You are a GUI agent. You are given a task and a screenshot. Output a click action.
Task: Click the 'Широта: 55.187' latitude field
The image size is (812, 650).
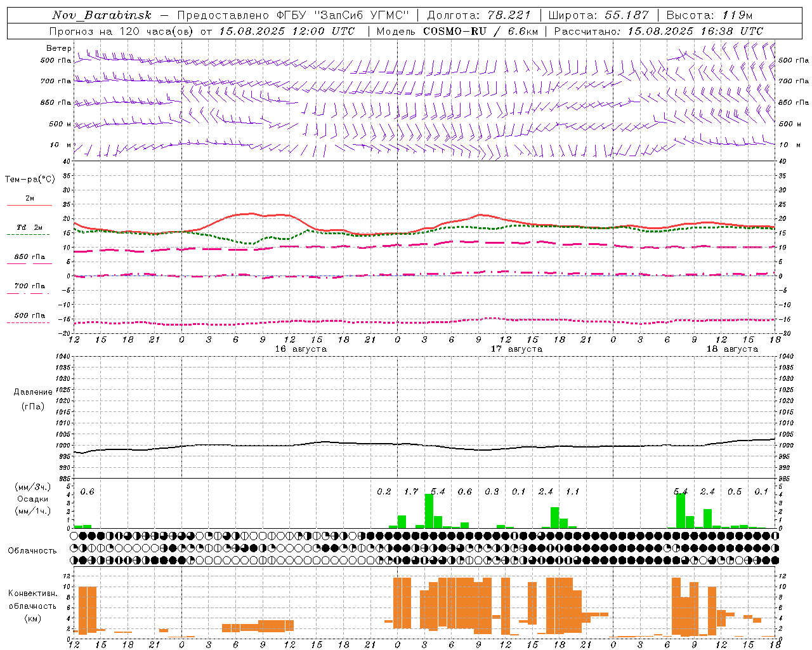pyautogui.click(x=598, y=15)
